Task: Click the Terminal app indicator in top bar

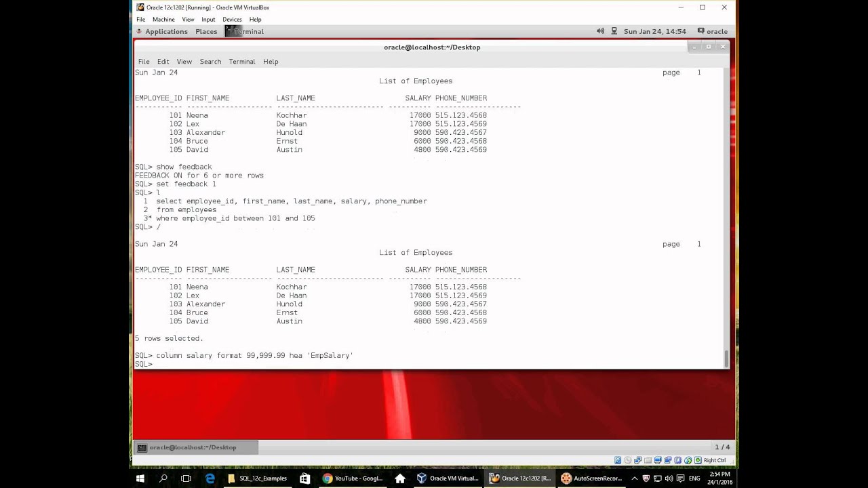Action: 245,31
